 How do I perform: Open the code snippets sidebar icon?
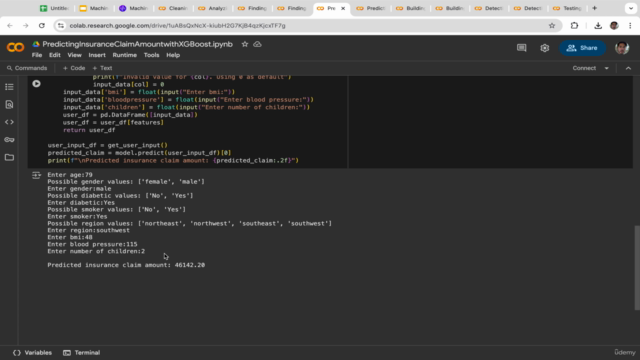[x=9, y=122]
